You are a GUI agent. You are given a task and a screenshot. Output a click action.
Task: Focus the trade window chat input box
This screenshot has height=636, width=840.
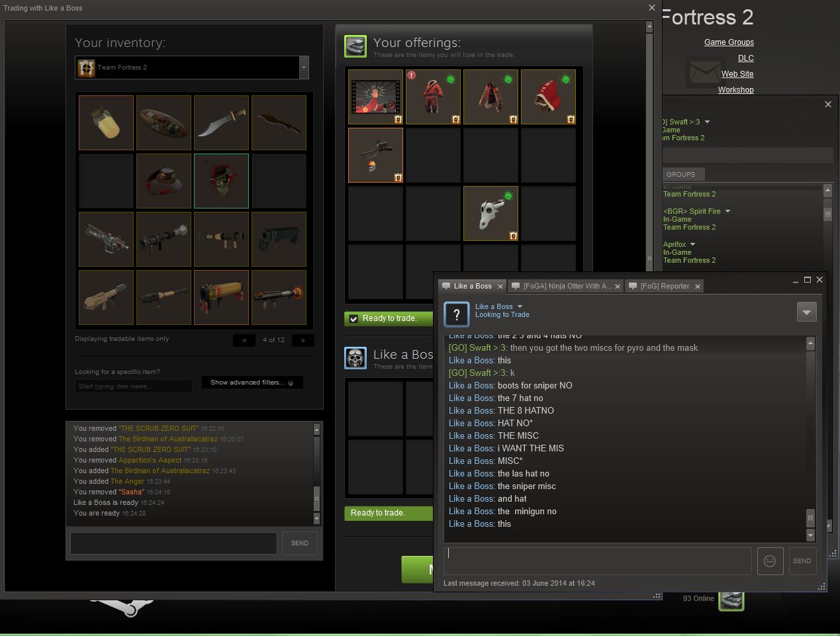tap(173, 543)
